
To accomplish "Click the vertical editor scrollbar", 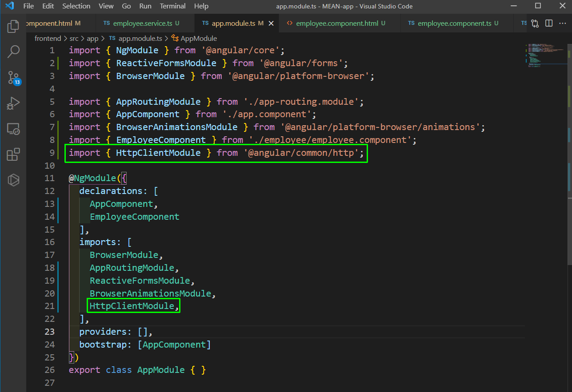I will pos(569,153).
